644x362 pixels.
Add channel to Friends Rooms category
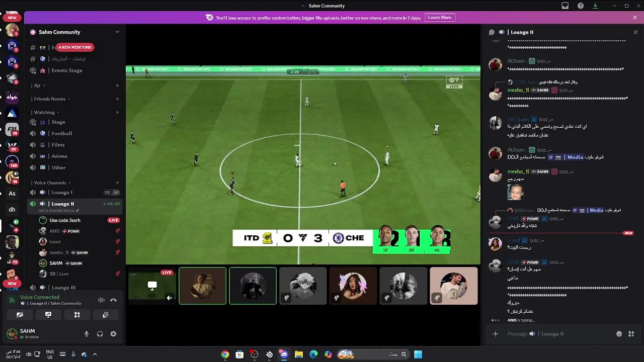click(117, 99)
